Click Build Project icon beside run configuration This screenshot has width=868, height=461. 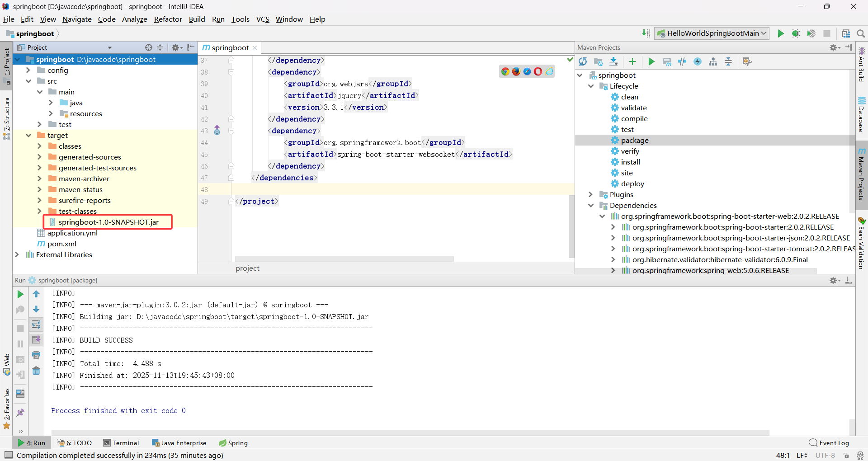tap(646, 33)
